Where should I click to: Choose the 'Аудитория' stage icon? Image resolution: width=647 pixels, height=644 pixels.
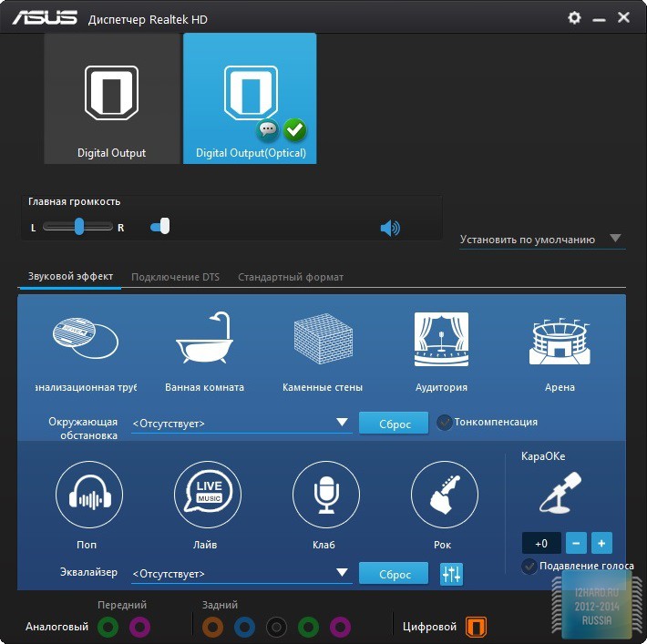[x=441, y=339]
